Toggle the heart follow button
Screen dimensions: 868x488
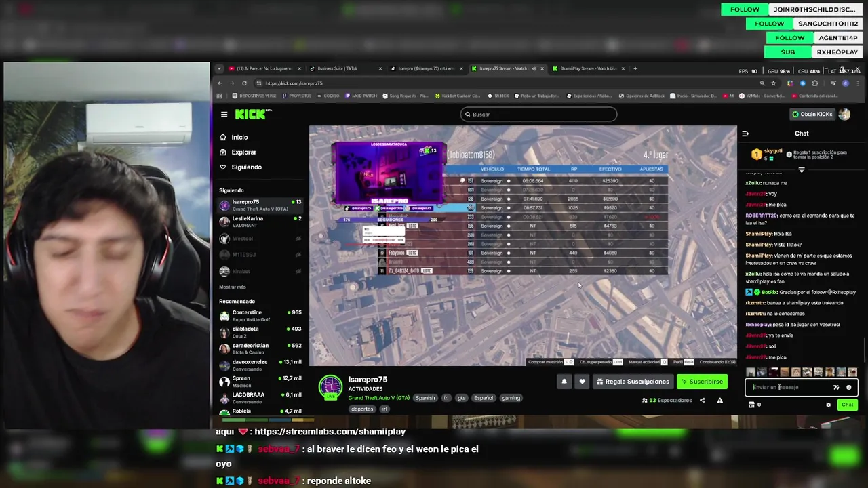pyautogui.click(x=582, y=382)
